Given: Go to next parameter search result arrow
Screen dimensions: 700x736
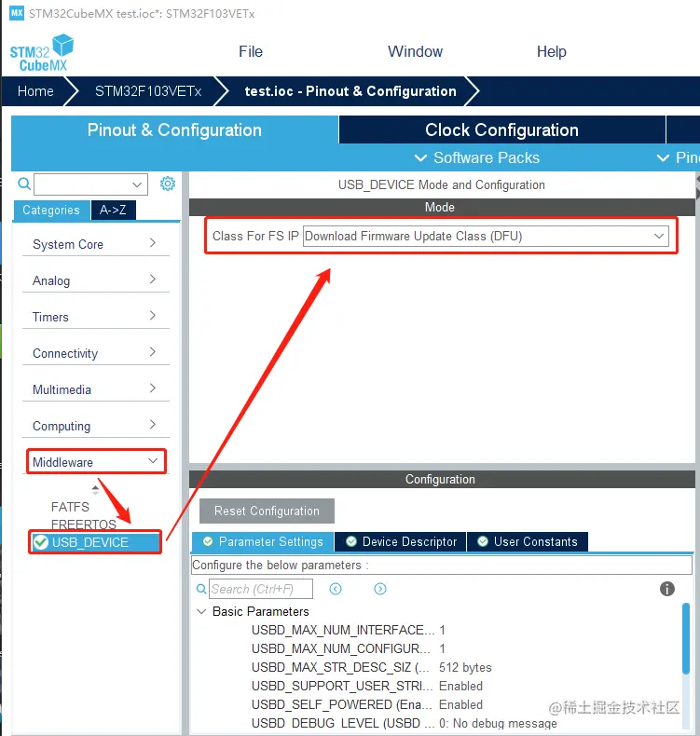Looking at the screenshot, I should coord(380,589).
